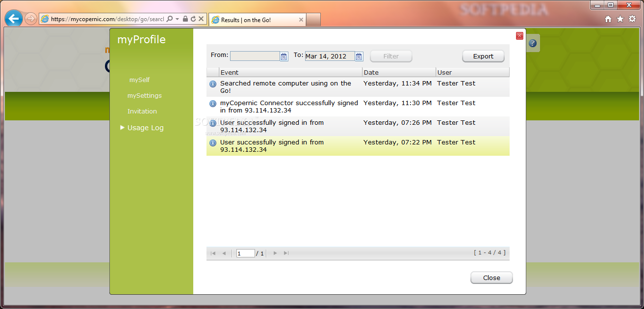Viewport: 644px width, 309px height.
Task: Go to last page of log
Action: [x=286, y=253]
